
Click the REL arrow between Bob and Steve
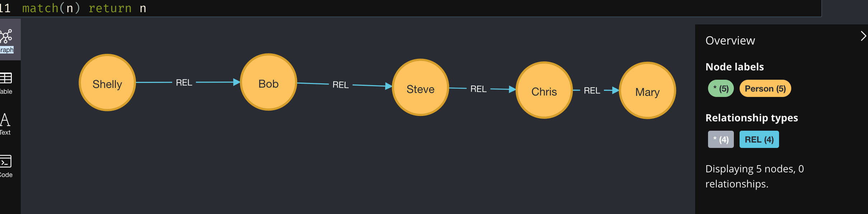[340, 85]
